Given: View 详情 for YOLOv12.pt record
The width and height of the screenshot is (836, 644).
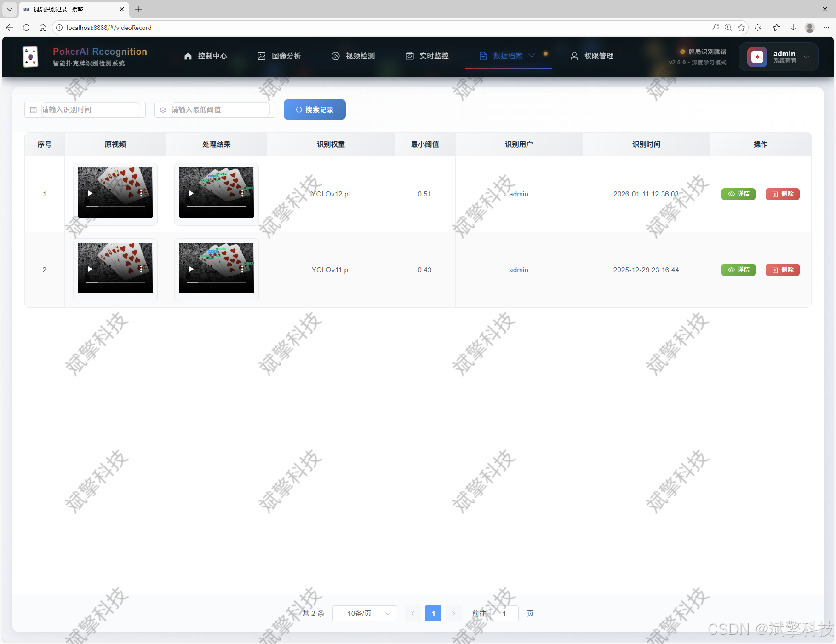Looking at the screenshot, I should 739,194.
